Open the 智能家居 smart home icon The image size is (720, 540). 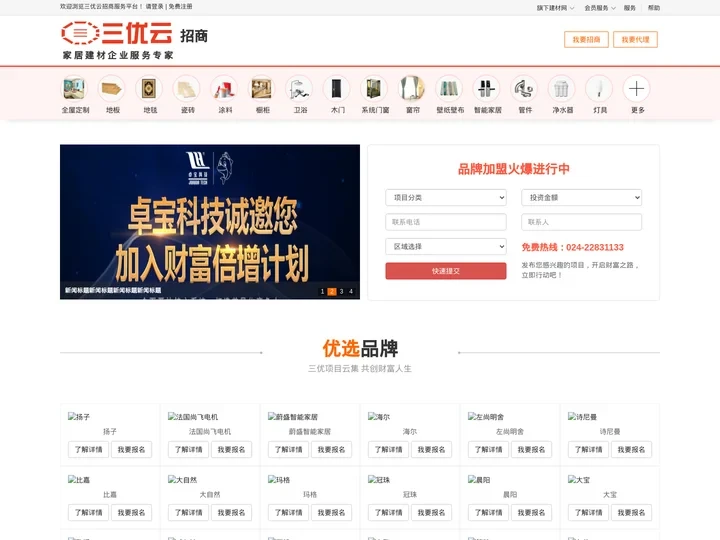(x=487, y=88)
